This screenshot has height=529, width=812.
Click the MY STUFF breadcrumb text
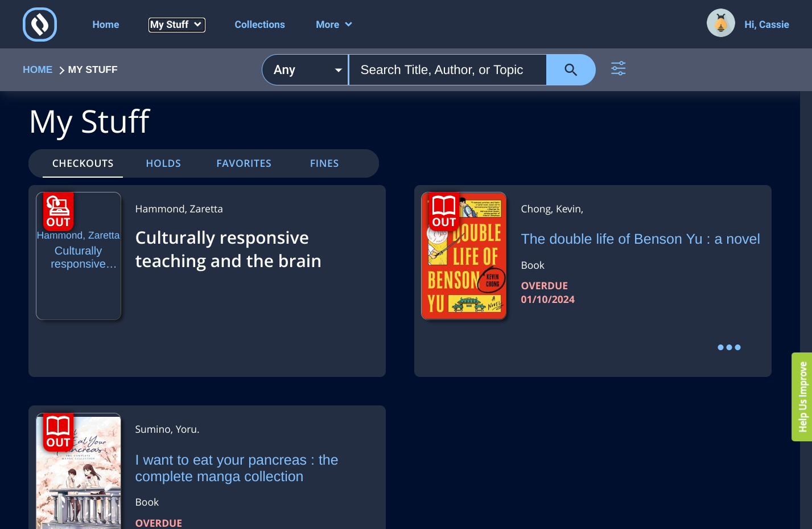(x=93, y=69)
